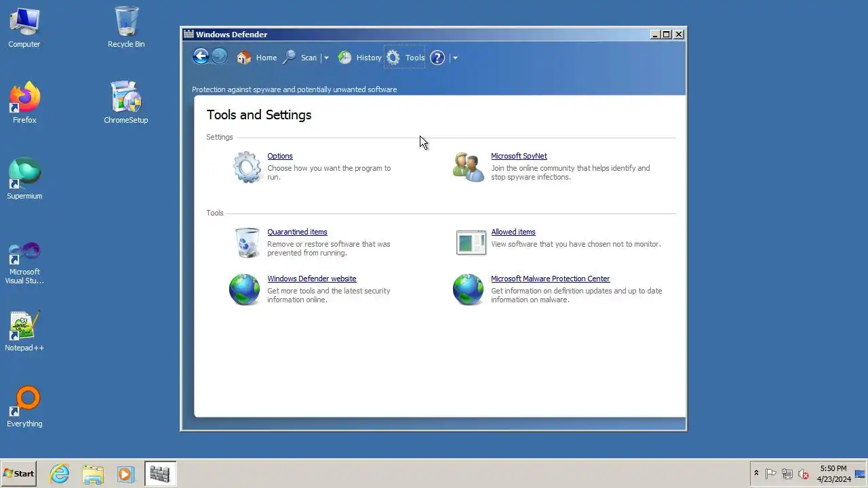Image resolution: width=868 pixels, height=488 pixels.
Task: Click the blue Help question mark icon
Action: pos(437,58)
